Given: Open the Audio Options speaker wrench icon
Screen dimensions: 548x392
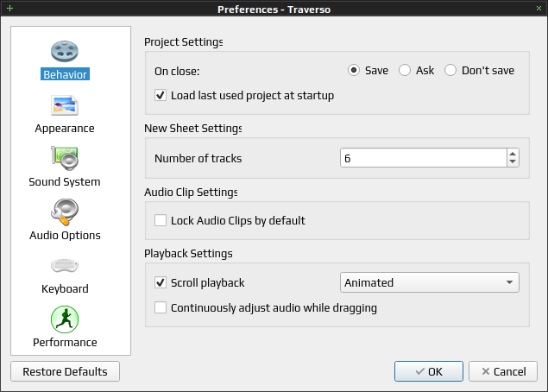Looking at the screenshot, I should [x=65, y=212].
